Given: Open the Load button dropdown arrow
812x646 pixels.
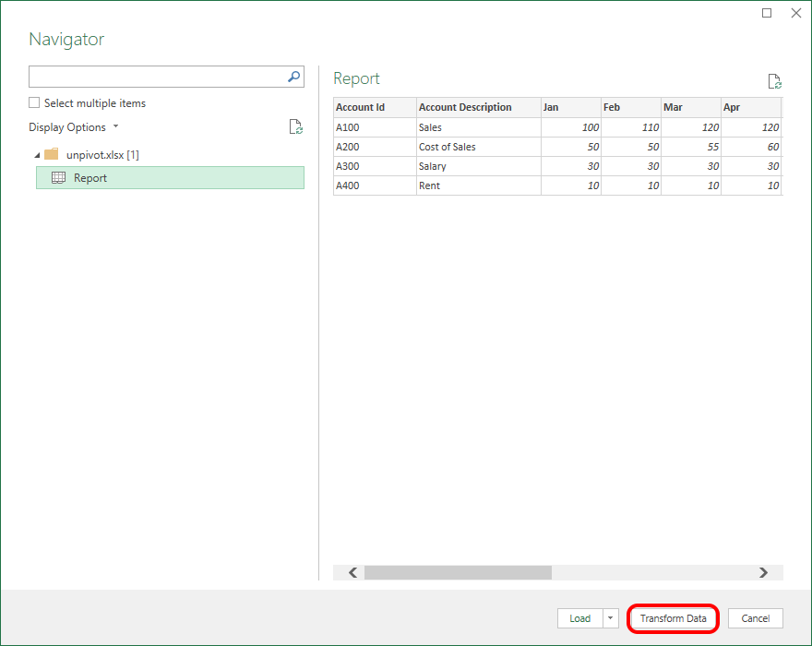Looking at the screenshot, I should [611, 618].
